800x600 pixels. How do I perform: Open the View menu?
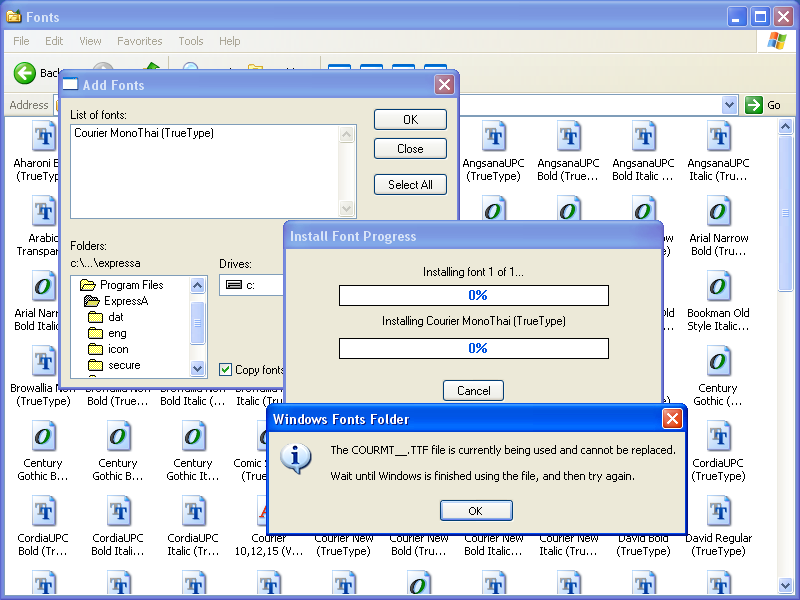click(x=89, y=41)
